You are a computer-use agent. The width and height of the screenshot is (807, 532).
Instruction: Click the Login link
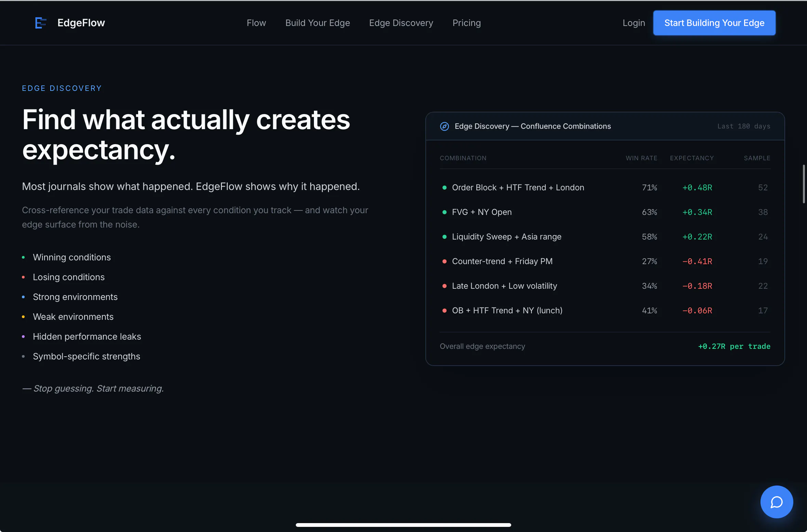(x=634, y=23)
